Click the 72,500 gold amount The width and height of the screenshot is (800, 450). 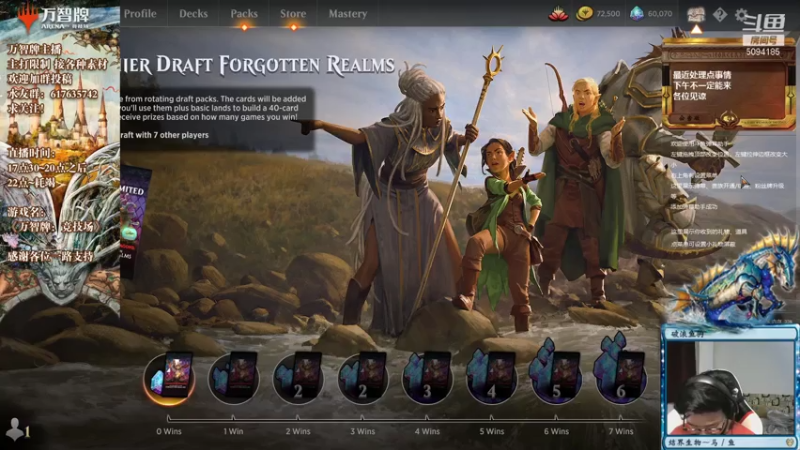608,14
